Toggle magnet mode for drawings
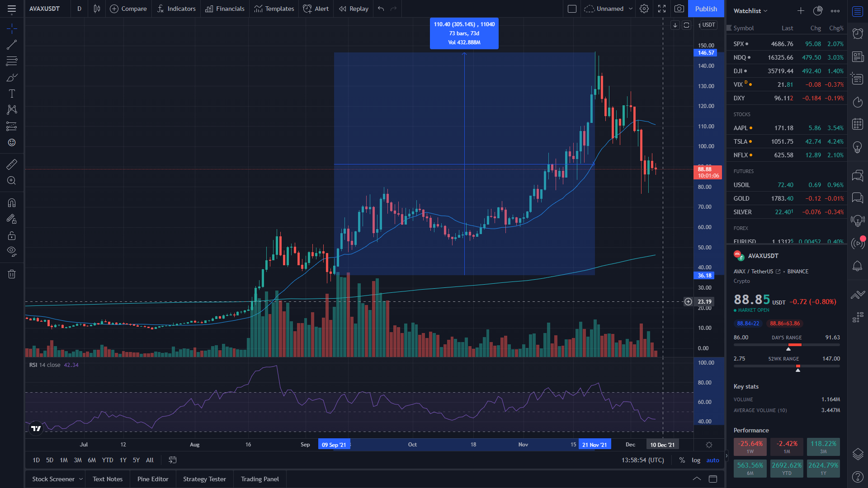 click(x=12, y=202)
